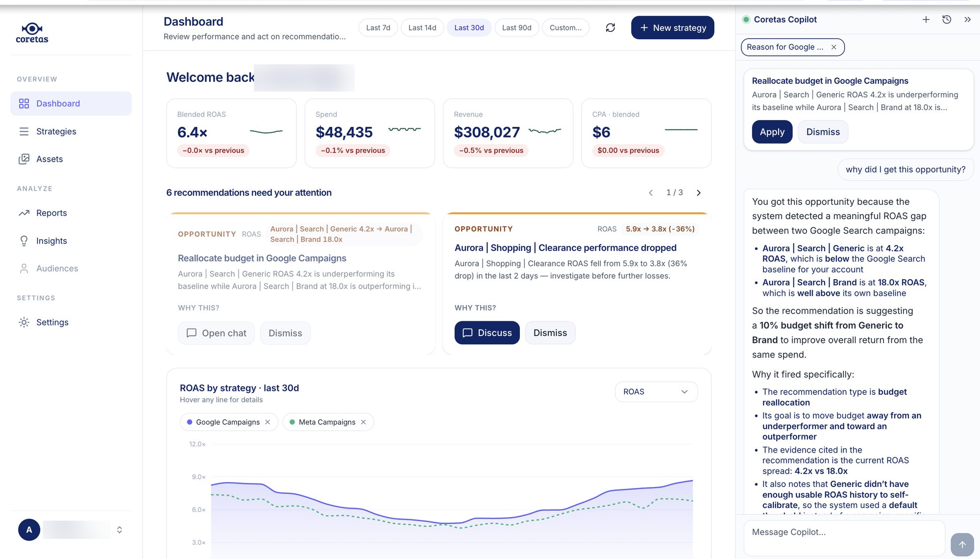The height and width of the screenshot is (559, 980).
Task: Create a New strategy
Action: (x=672, y=27)
